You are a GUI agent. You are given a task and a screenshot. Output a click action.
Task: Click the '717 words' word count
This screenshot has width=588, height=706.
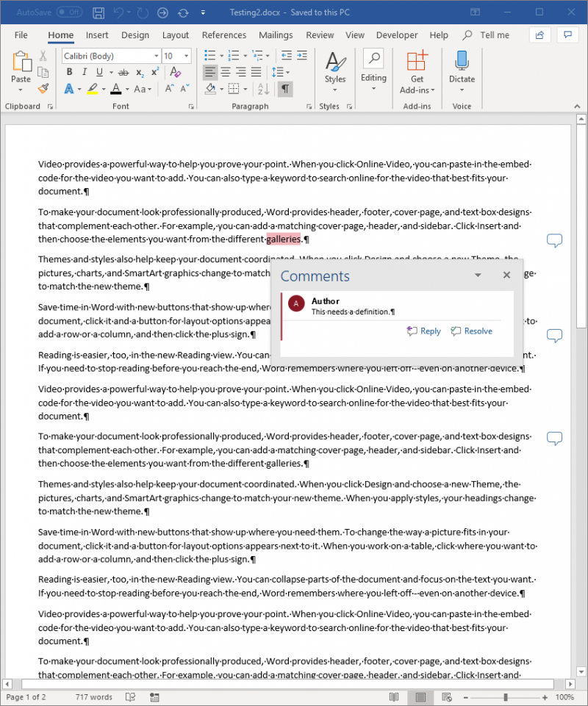click(94, 697)
